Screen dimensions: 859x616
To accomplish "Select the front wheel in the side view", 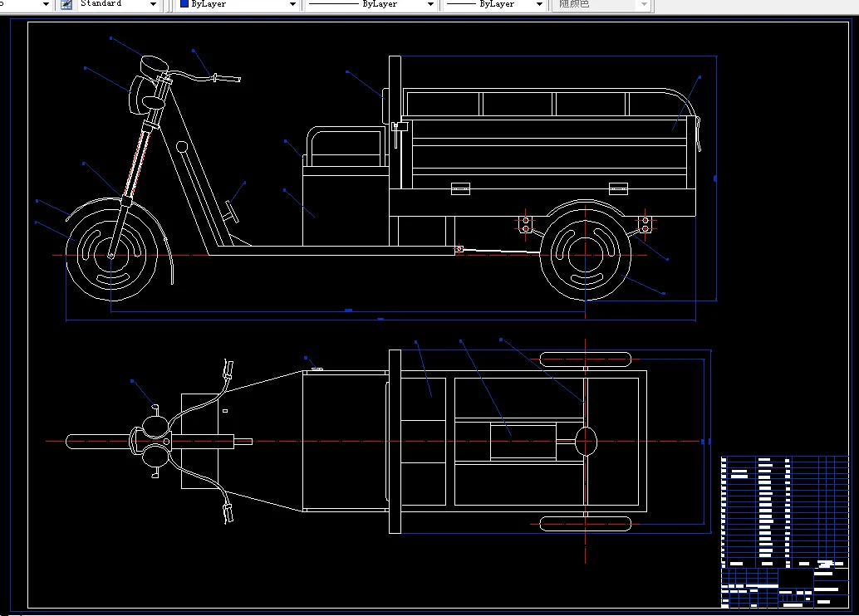I will (x=111, y=255).
